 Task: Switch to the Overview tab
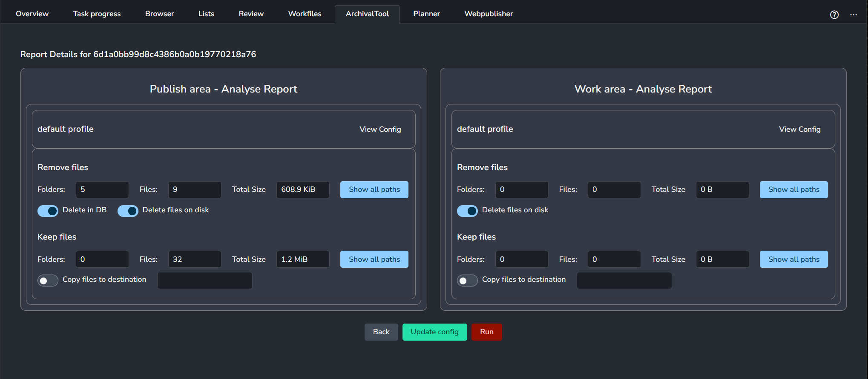click(x=32, y=14)
